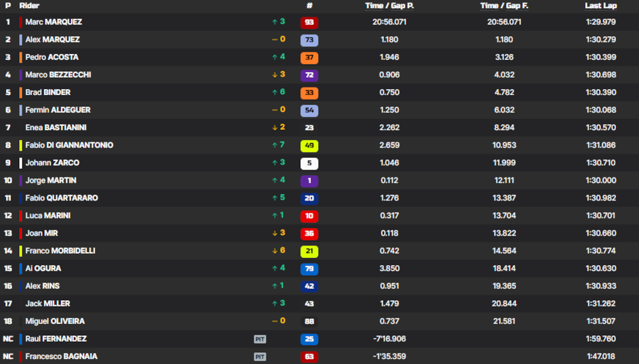Click PIT badge next to Francesco Bagnaia
Viewport: 639px width, 364px height.
pyautogui.click(x=260, y=357)
